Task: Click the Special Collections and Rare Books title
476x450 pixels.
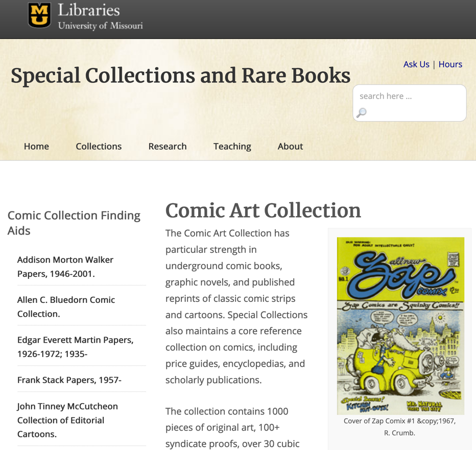Action: 181,75
